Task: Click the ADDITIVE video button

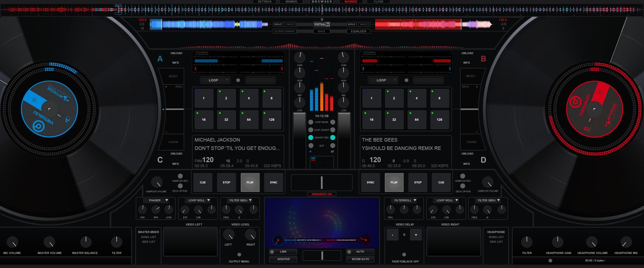Action: coord(283,259)
